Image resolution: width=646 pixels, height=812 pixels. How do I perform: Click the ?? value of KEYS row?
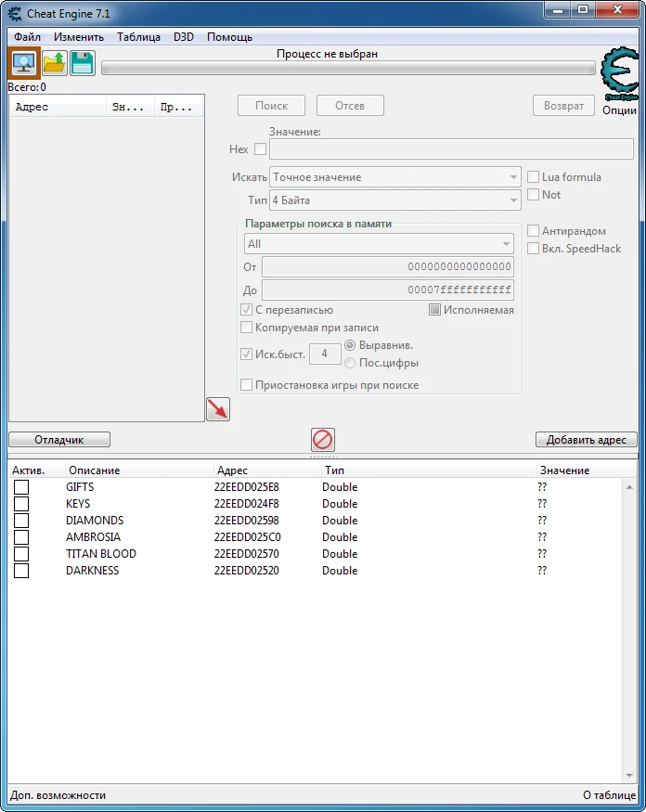click(x=542, y=503)
